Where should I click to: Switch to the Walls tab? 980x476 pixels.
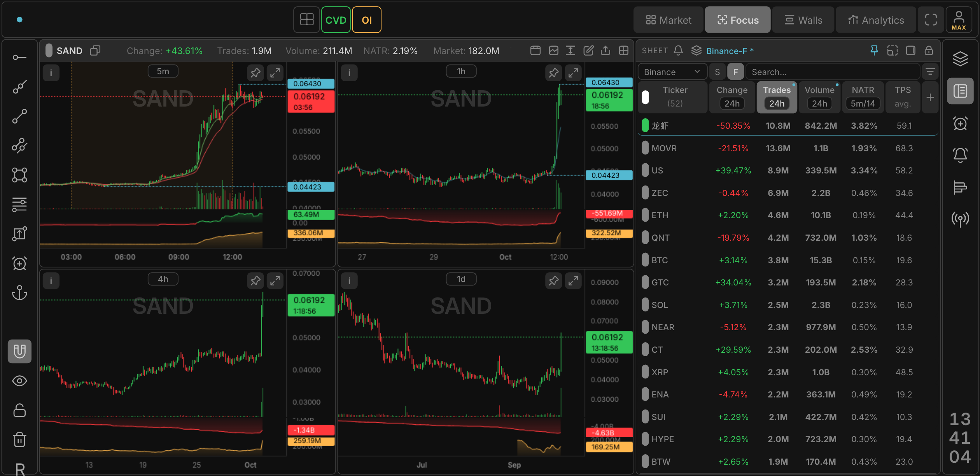click(x=803, y=20)
